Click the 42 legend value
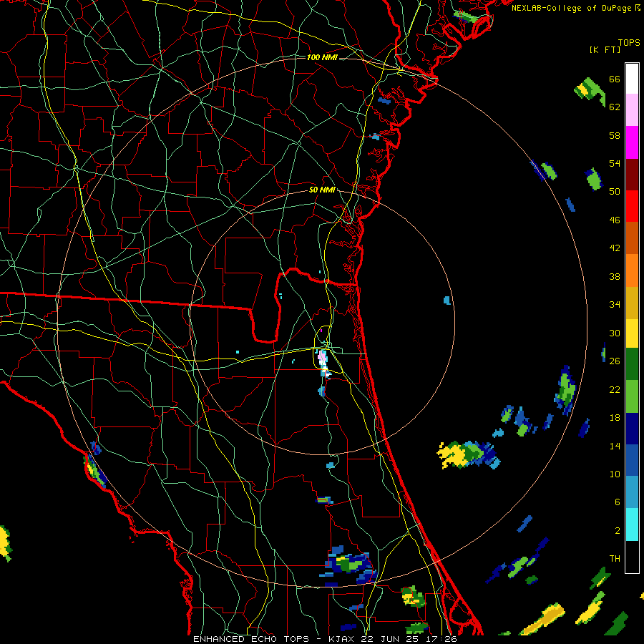This screenshot has width=644, height=644. click(615, 248)
